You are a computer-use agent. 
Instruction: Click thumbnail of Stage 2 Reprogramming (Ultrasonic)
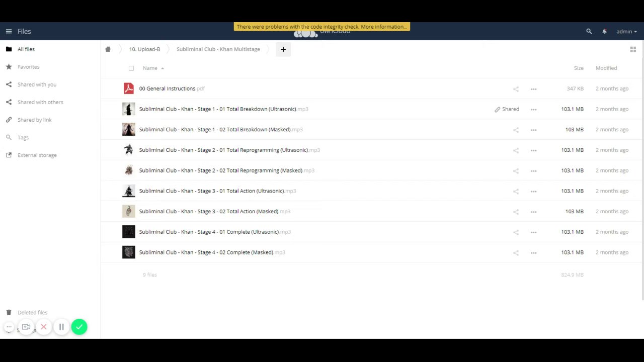tap(129, 150)
